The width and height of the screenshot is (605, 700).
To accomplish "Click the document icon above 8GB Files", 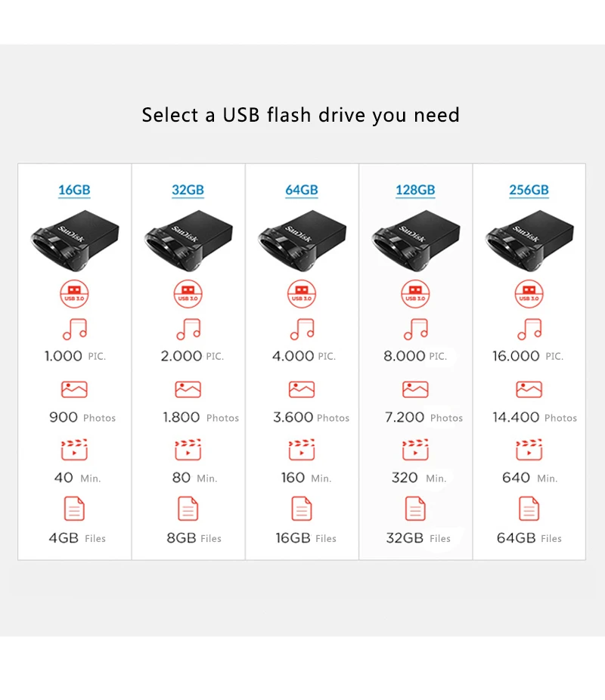I will coord(188,509).
